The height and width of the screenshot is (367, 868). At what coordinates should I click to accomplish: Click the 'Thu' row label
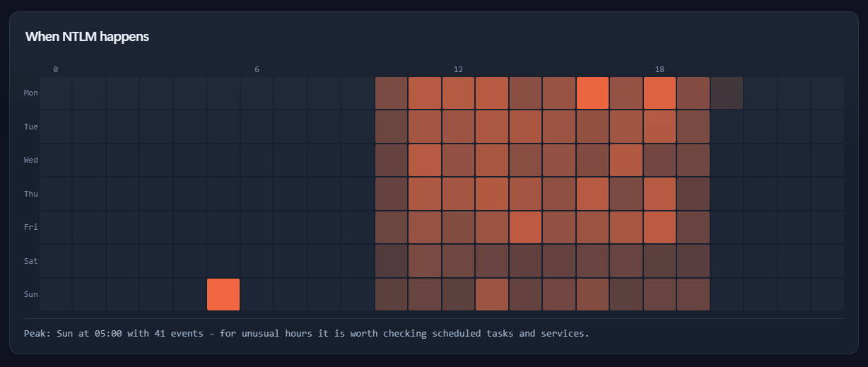(x=31, y=194)
